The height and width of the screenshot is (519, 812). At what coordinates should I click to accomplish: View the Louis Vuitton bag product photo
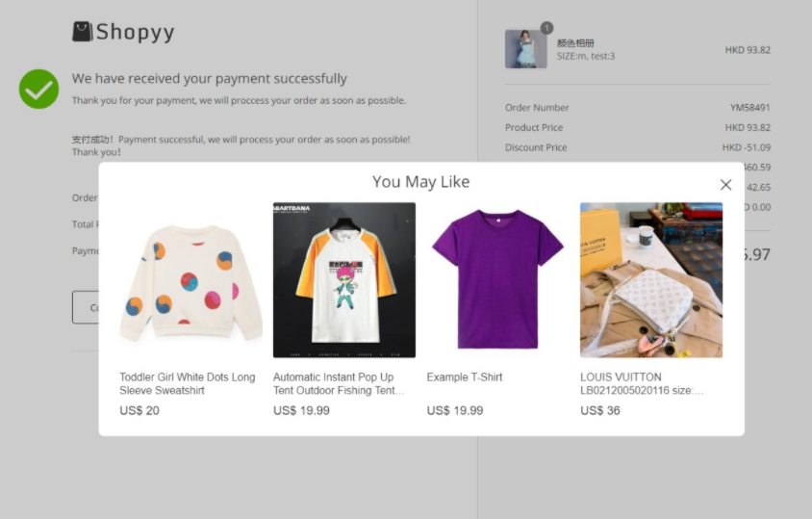[651, 280]
